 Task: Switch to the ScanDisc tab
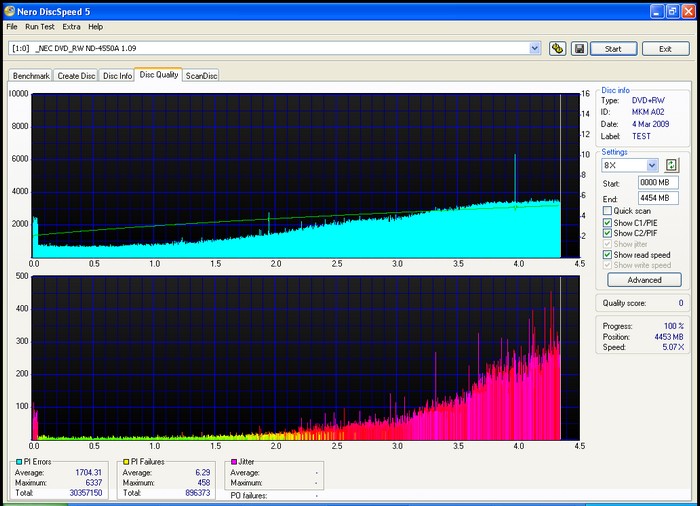click(x=201, y=75)
